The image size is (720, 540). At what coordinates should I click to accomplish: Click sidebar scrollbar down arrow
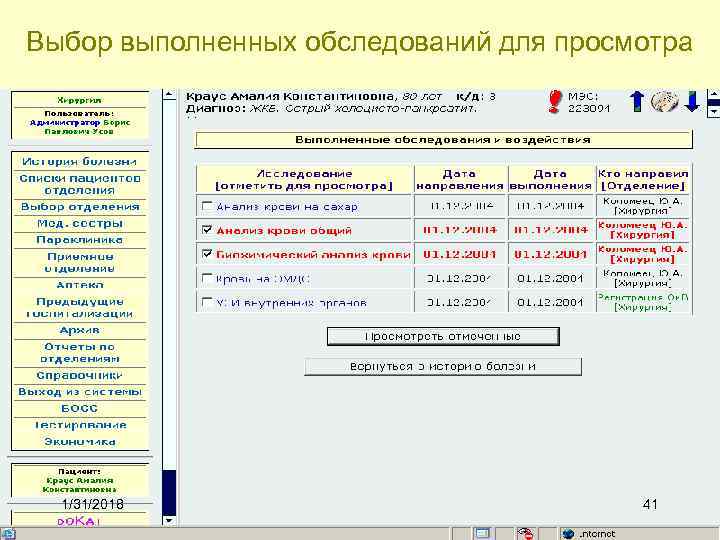(169, 520)
